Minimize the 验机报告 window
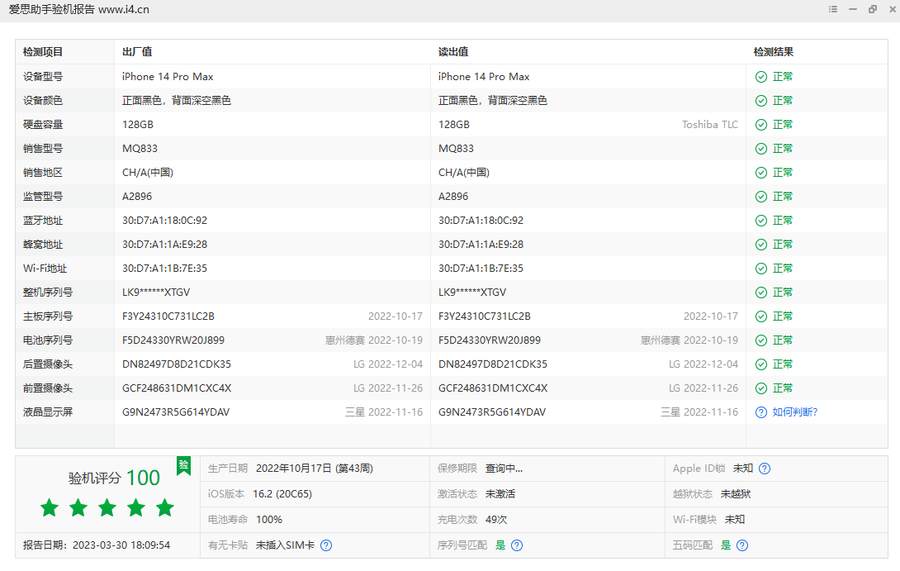The width and height of the screenshot is (900, 571). click(853, 9)
